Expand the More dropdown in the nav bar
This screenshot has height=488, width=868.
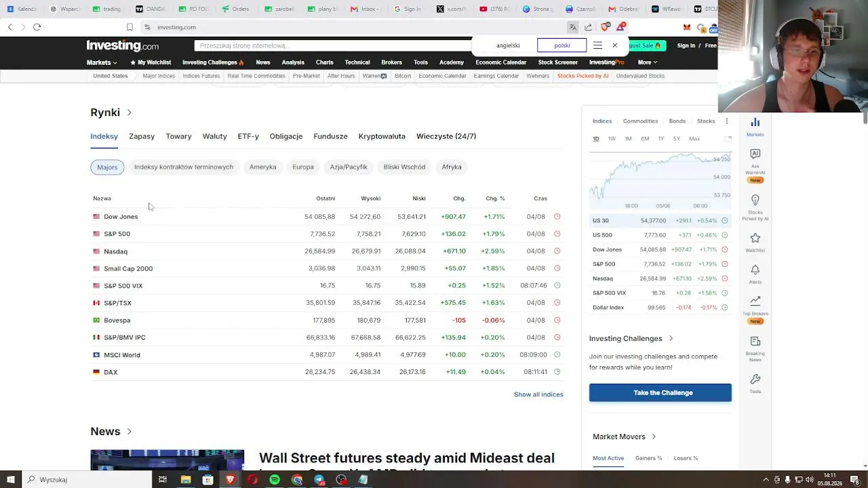point(648,62)
